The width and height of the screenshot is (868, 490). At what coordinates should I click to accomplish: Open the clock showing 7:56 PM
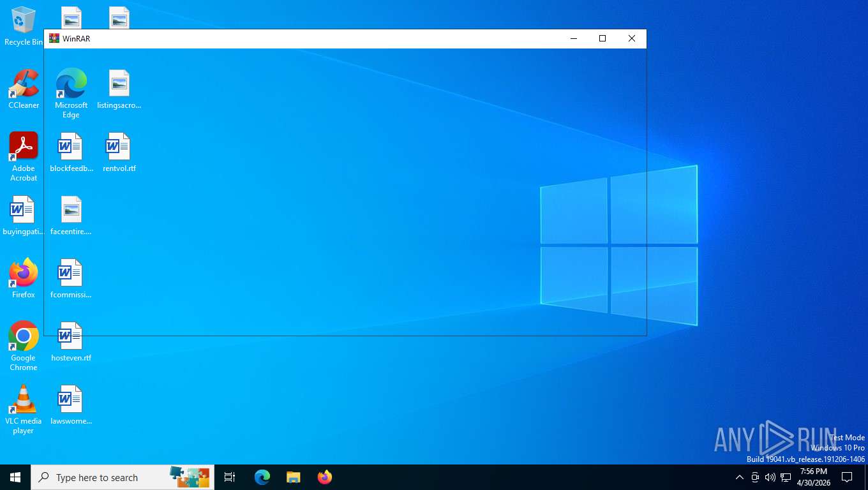click(814, 477)
